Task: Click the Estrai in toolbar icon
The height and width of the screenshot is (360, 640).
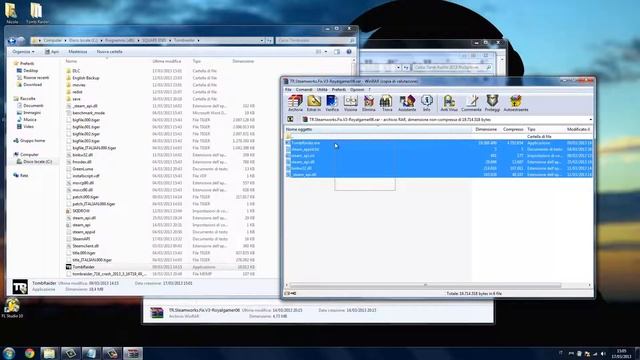Action: click(x=313, y=103)
